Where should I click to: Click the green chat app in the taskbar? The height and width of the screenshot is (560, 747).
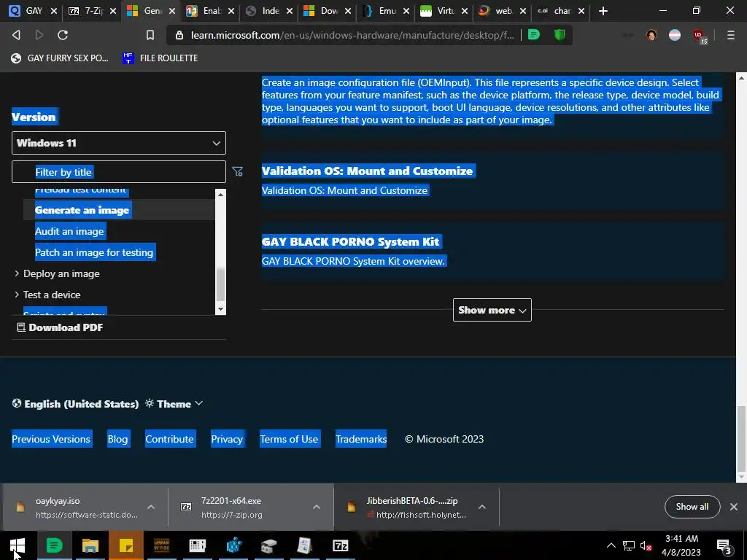click(54, 545)
